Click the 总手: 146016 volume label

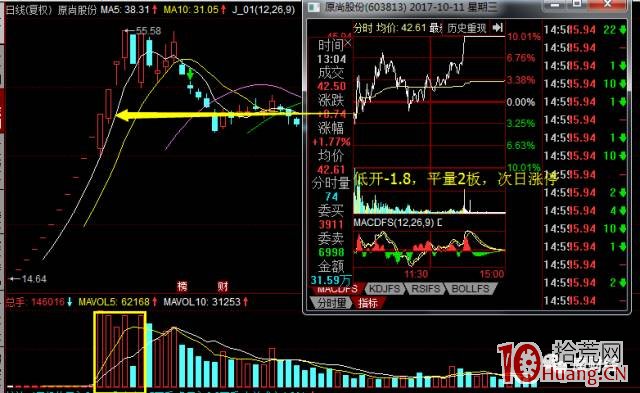coord(35,302)
